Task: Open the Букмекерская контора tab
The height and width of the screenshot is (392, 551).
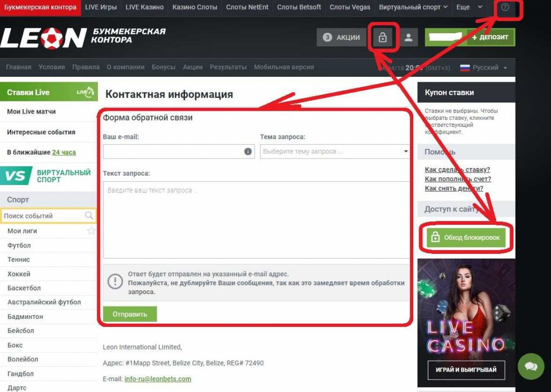Action: [x=40, y=7]
